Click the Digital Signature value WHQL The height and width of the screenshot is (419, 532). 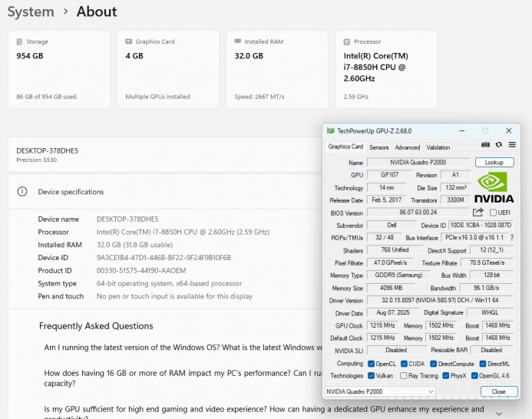490,312
